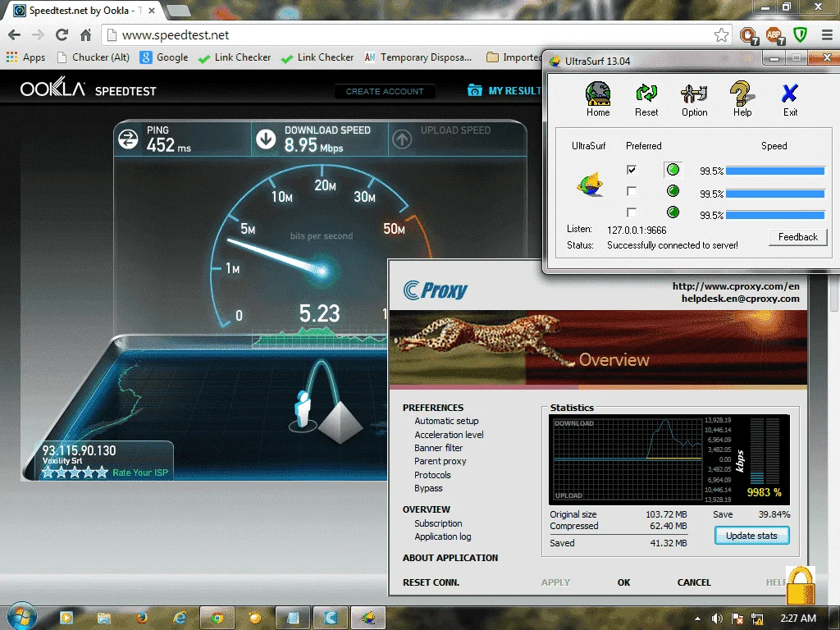
Task: Open Chrome home page icon
Action: tap(85, 34)
